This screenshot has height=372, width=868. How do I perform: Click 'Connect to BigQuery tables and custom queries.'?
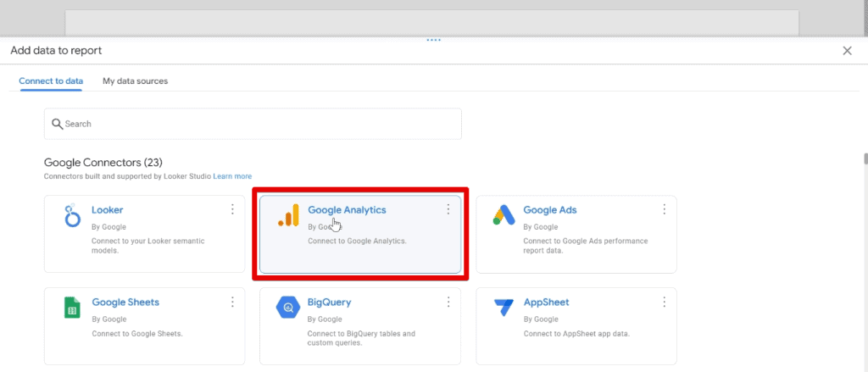pyautogui.click(x=361, y=338)
